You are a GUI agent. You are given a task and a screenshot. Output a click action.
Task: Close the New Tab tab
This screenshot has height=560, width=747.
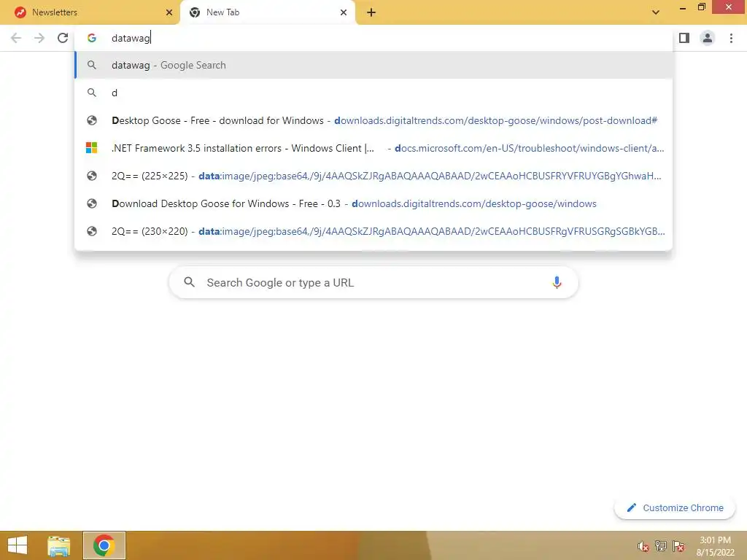[x=344, y=12]
